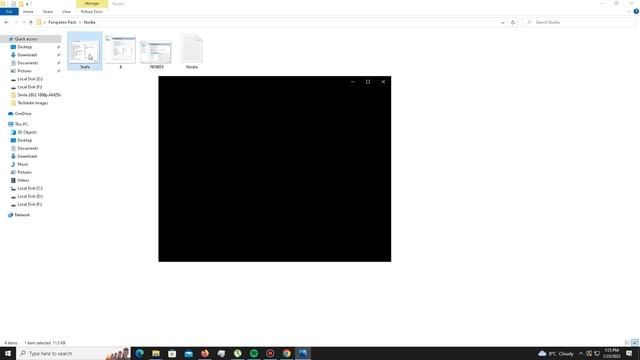Open Downloads under This PC
640x360 pixels.
[x=27, y=156]
